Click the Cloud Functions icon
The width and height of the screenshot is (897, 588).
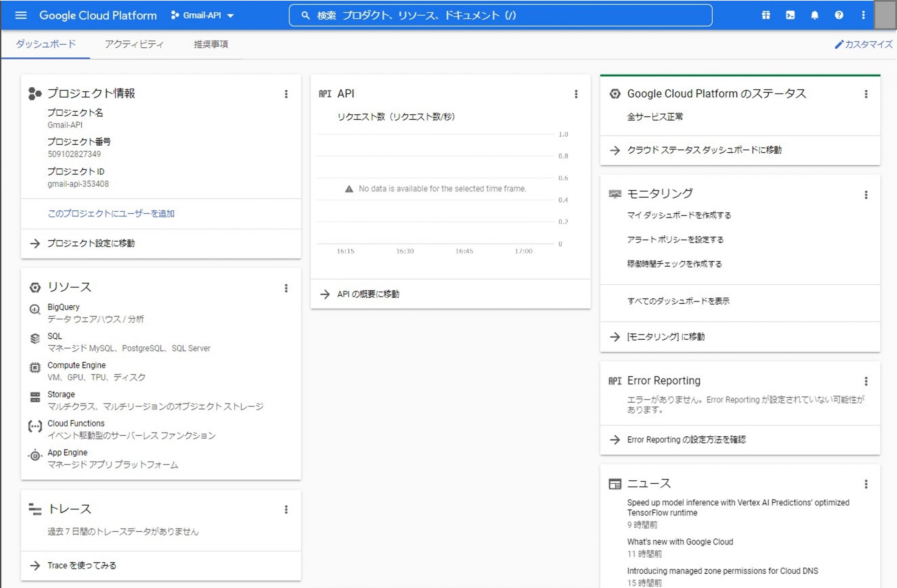pyautogui.click(x=35, y=427)
